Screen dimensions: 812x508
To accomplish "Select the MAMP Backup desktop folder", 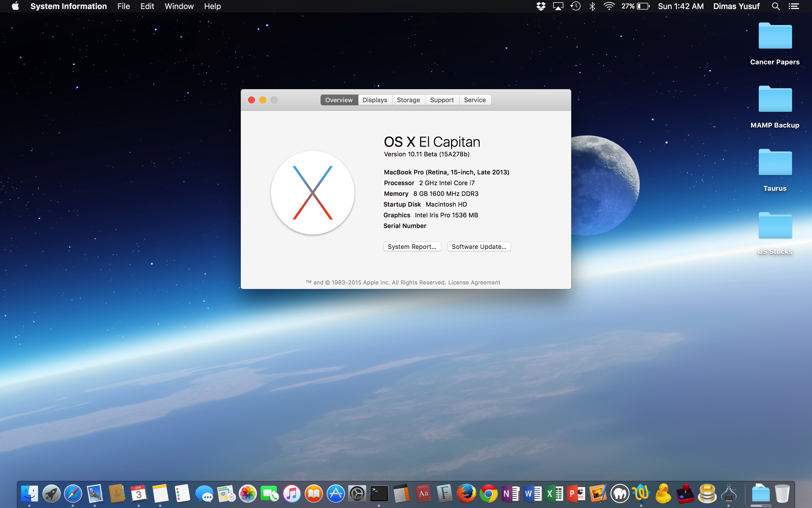I will click(x=775, y=107).
